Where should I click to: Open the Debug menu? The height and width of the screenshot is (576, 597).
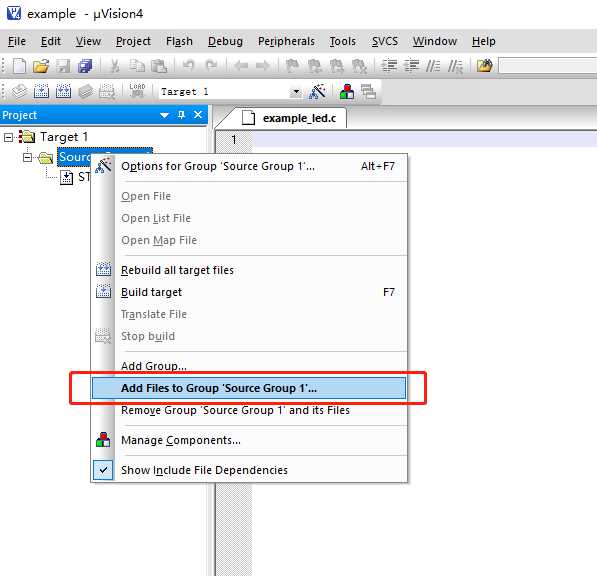(x=225, y=41)
